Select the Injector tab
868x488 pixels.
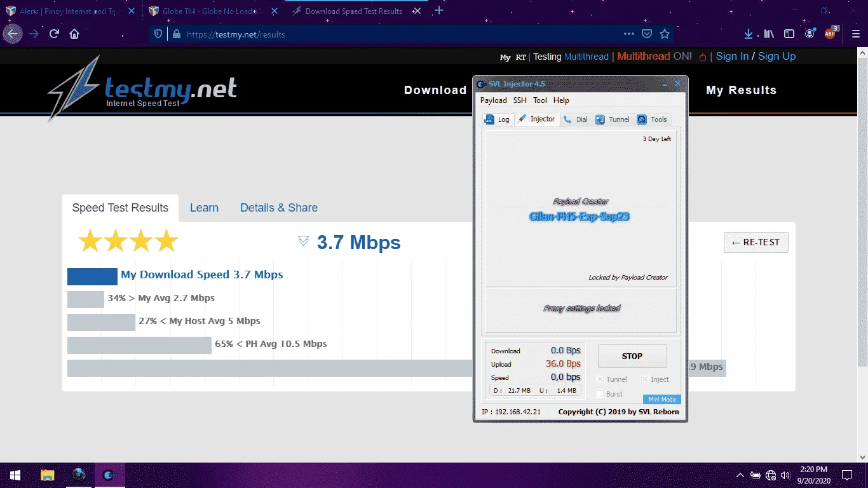click(x=537, y=119)
